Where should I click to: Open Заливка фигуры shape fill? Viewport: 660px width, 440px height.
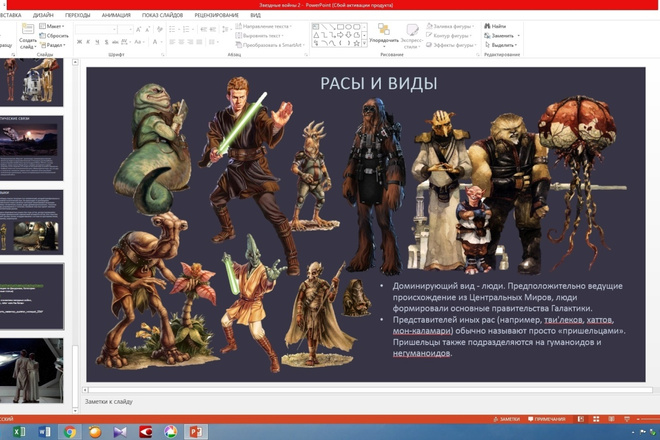[x=450, y=26]
